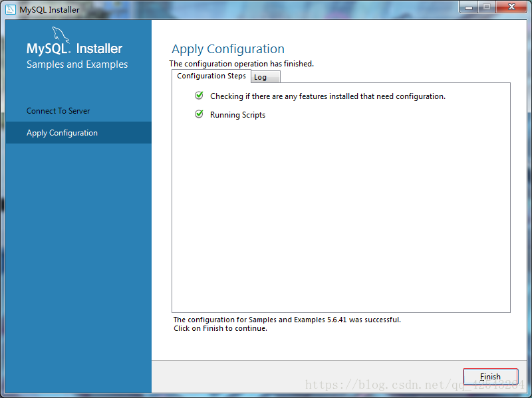This screenshot has width=532, height=398.
Task: Select the Configuration Steps tab
Action: pyautogui.click(x=211, y=76)
